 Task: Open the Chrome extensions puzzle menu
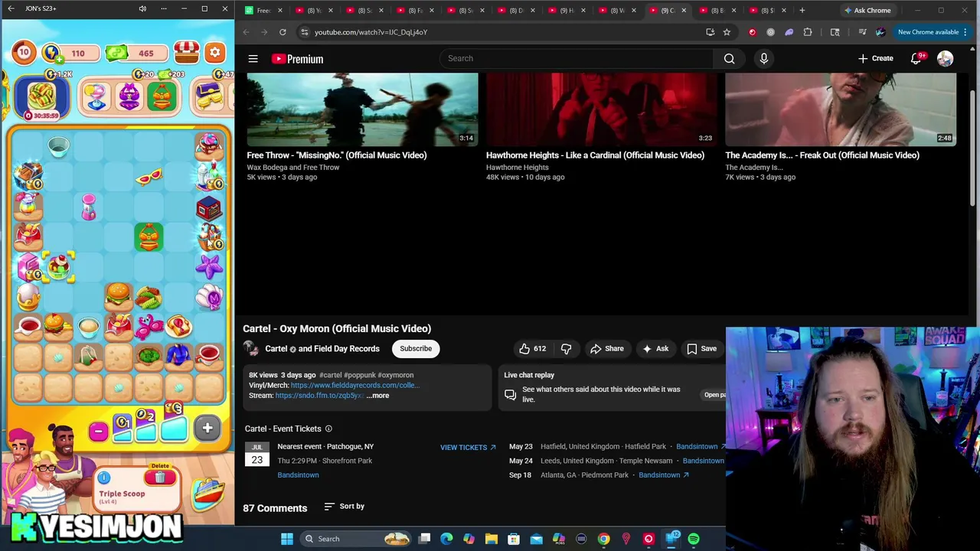pyautogui.click(x=807, y=32)
